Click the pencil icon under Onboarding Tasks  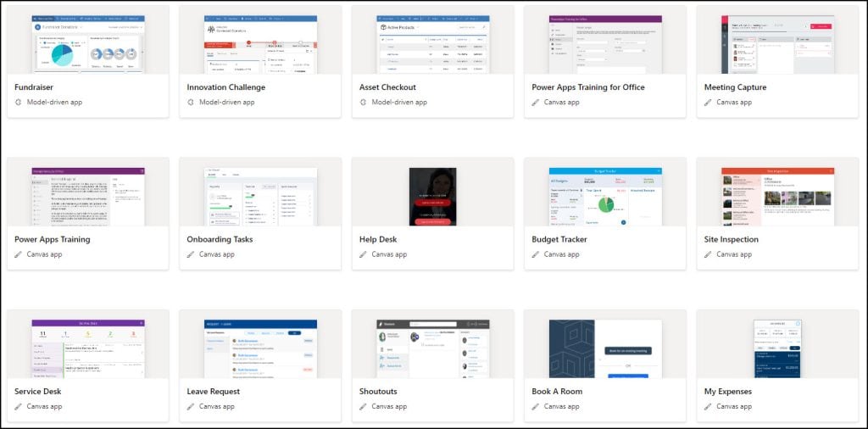[x=191, y=254]
